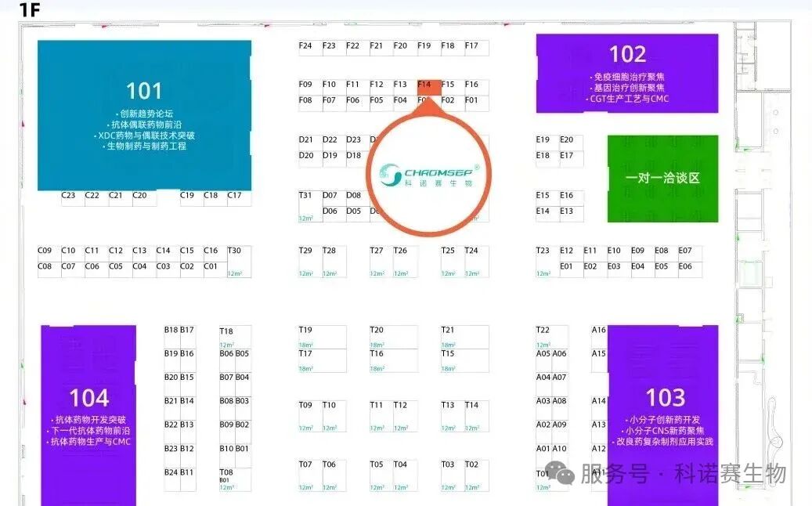Choose booth E06
Screen dimensions: 812x506
691,269
